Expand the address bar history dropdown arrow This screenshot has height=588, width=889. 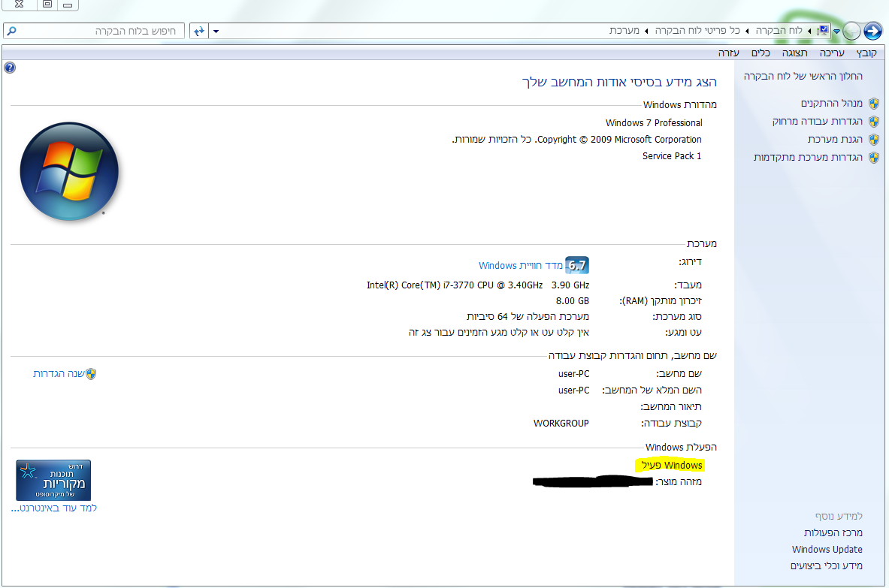(216, 31)
